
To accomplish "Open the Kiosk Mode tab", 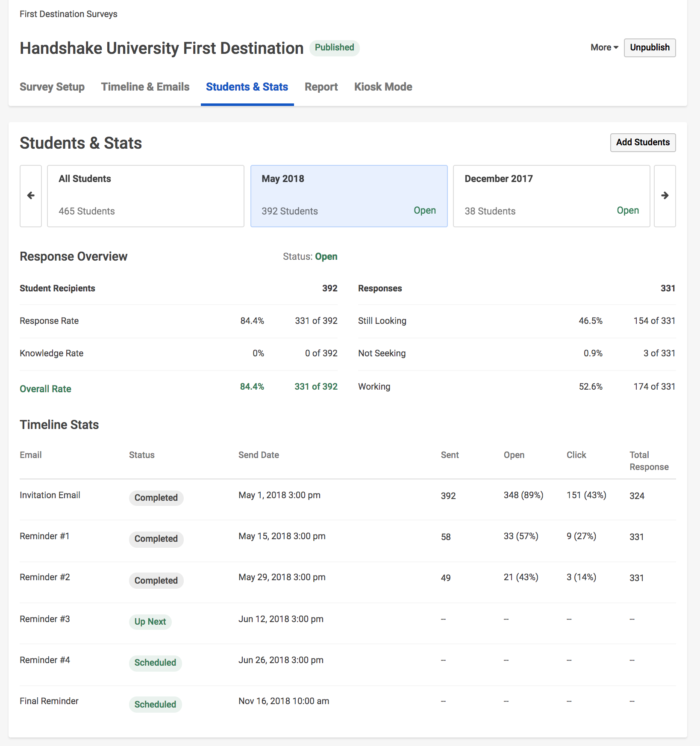I will 382,87.
